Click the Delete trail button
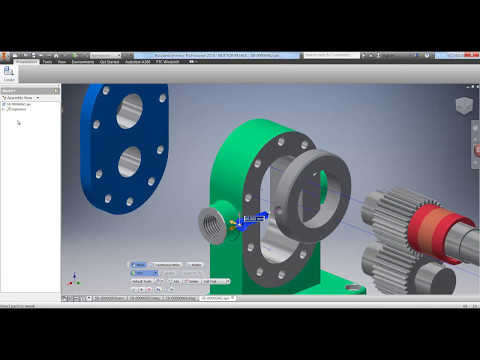 click(x=191, y=281)
